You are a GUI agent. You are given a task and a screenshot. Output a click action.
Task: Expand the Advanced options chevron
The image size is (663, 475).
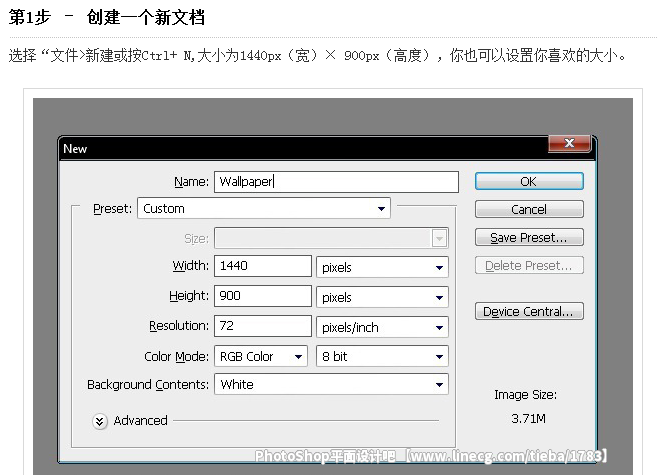coord(100,421)
